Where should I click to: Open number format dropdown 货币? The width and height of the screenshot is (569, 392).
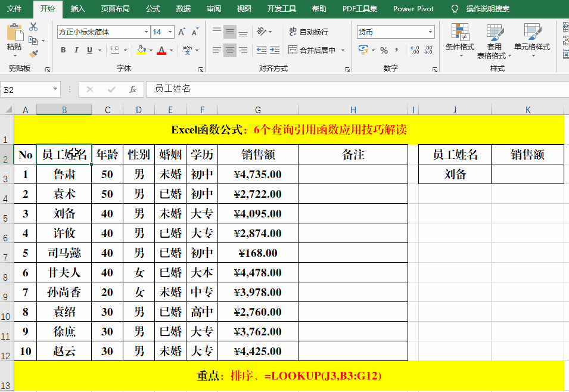[430, 32]
